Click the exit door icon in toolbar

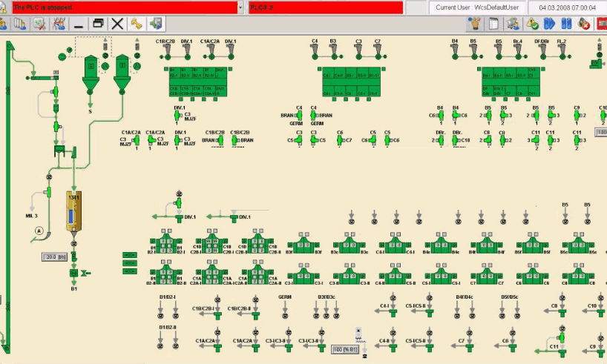(157, 24)
